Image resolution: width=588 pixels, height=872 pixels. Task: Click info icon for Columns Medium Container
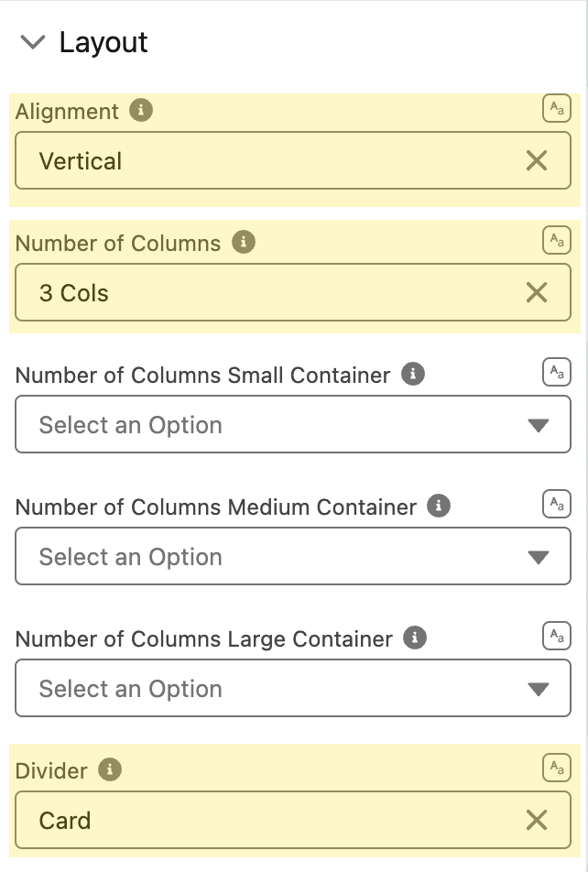(x=439, y=506)
